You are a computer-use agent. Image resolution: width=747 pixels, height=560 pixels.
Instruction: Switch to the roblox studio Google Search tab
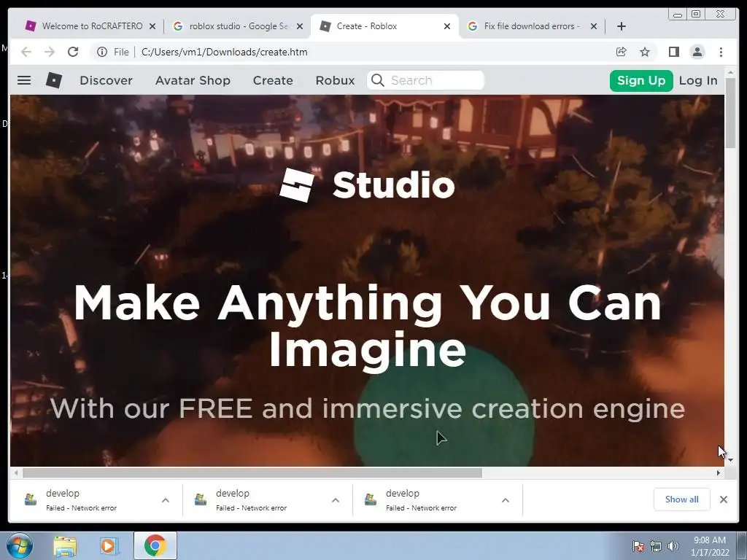[237, 26]
